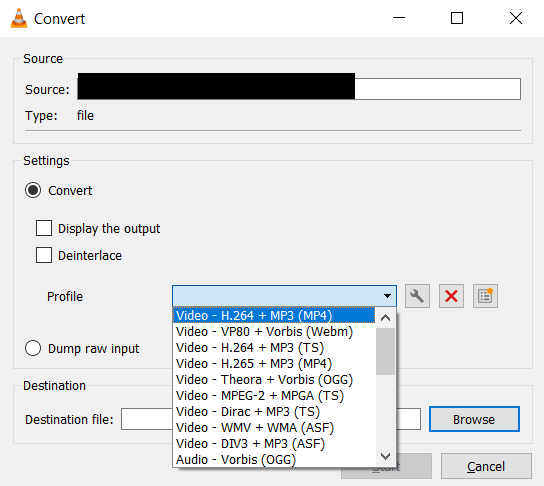Create a new profile icon
This screenshot has width=544, height=486.
[485, 296]
